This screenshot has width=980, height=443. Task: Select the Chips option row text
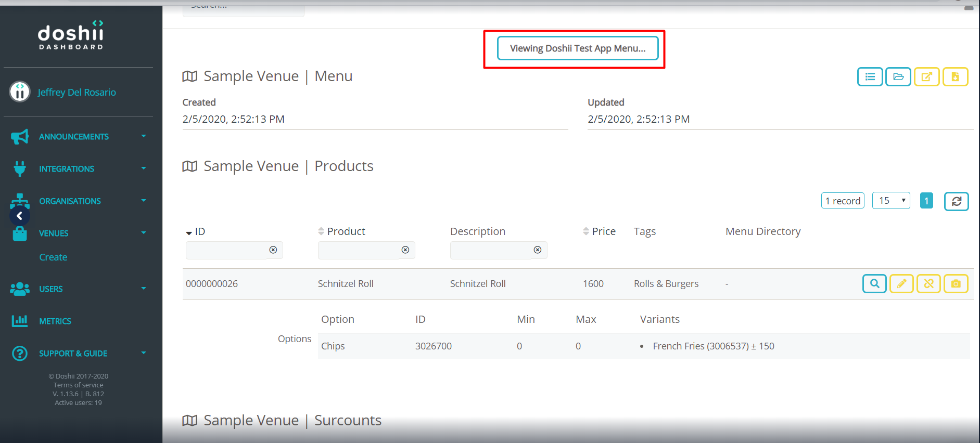333,346
